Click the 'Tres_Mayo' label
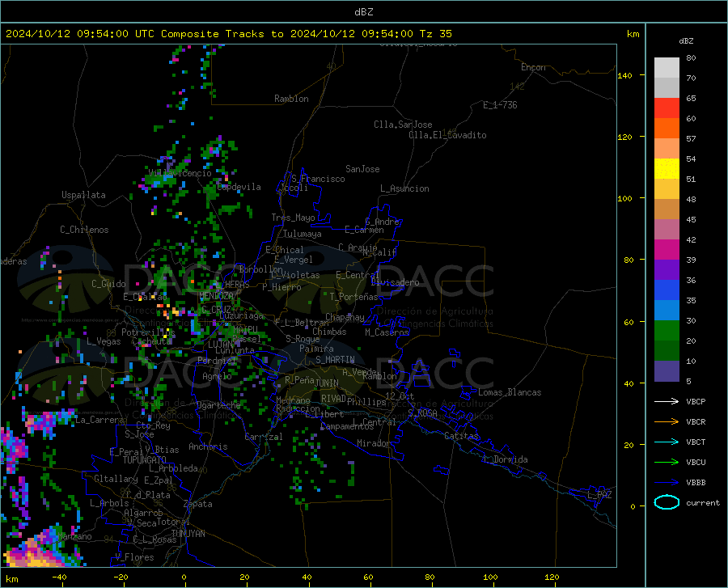 click(x=293, y=218)
